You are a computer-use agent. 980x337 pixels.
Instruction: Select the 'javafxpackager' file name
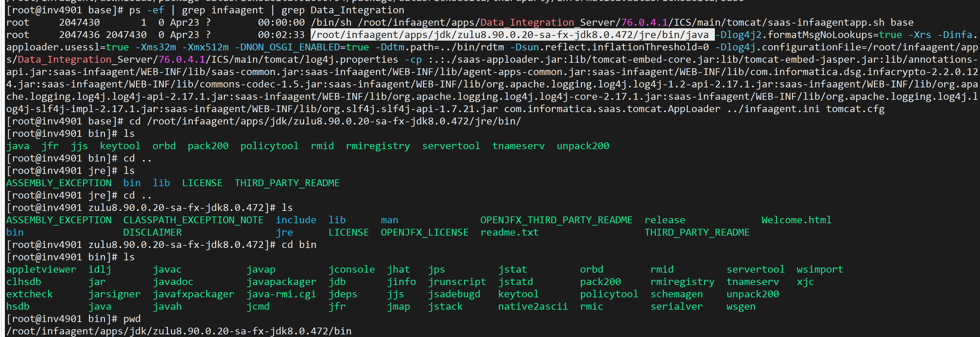click(193, 294)
